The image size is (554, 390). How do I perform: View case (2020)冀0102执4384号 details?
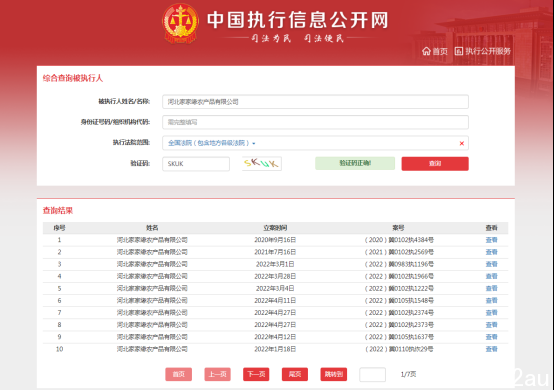pos(491,240)
